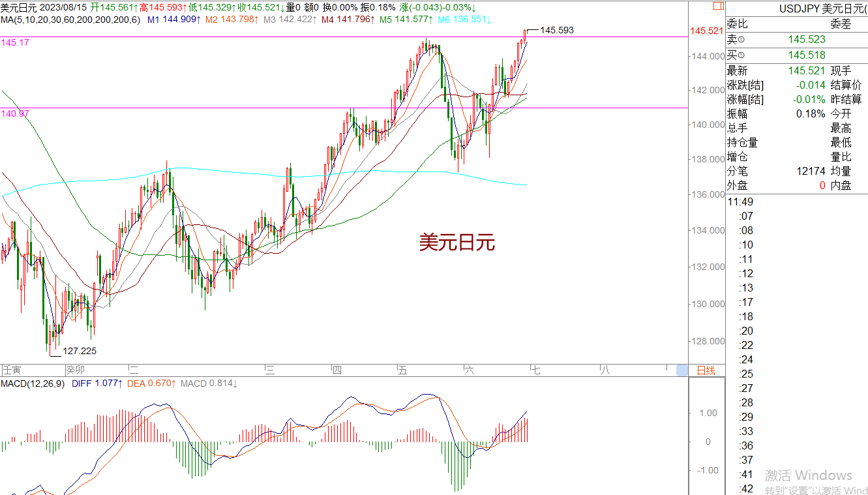Click the 低145.329 low price in header
868x495 pixels.
213,7
